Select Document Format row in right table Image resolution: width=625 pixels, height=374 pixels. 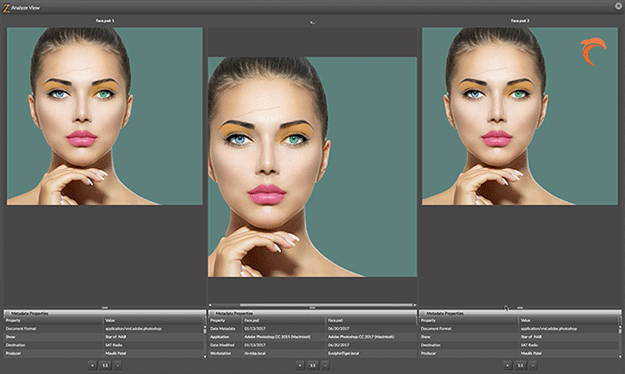coord(519,329)
